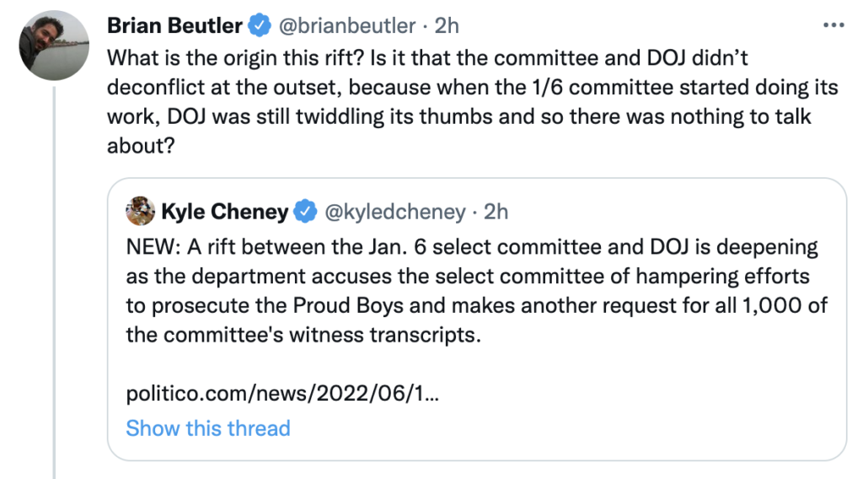
Task: Open Brian Beutler's profile photo
Action: [x=55, y=45]
